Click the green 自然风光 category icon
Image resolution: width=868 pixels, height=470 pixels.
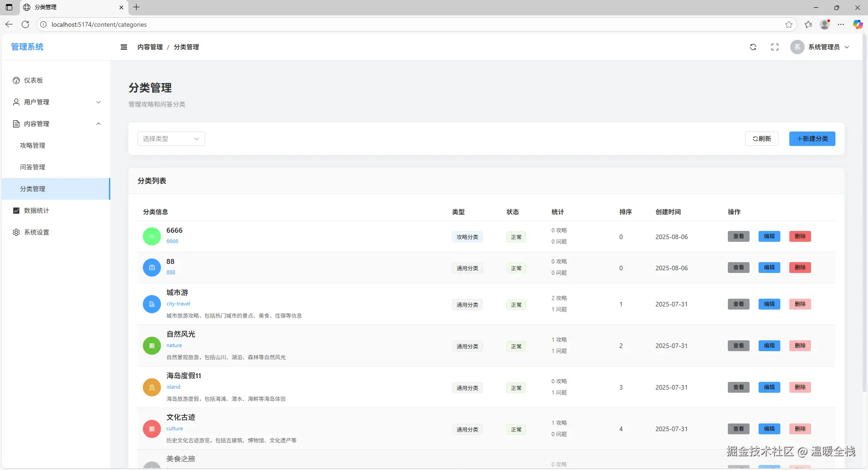tap(152, 346)
